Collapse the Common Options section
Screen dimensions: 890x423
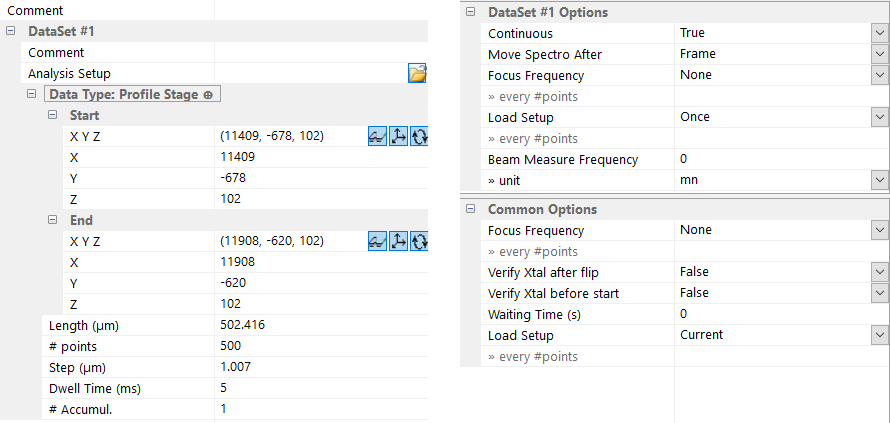[x=471, y=209]
